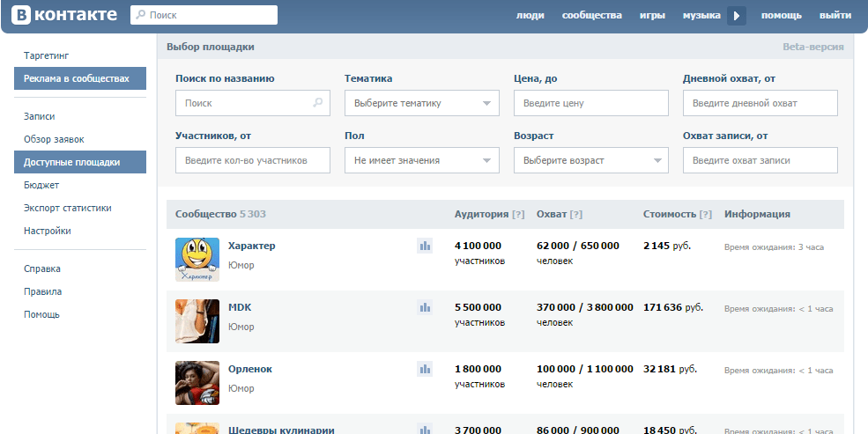Screen dimensions: 868x434
Task: Click the Характер community avatar
Action: click(197, 260)
